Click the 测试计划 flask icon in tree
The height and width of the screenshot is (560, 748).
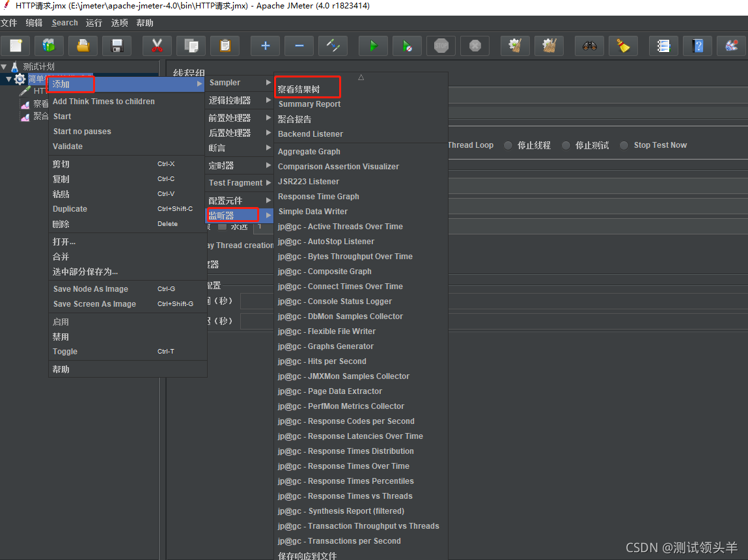(15, 66)
